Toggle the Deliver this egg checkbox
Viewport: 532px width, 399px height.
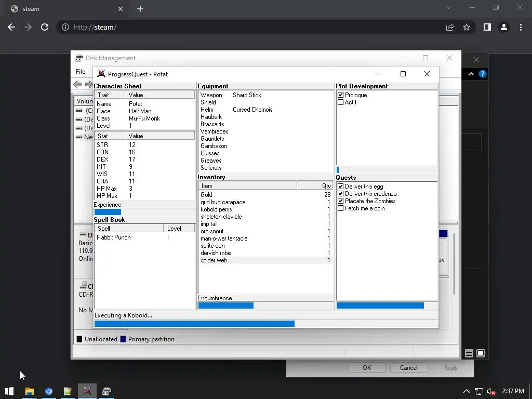(x=341, y=187)
